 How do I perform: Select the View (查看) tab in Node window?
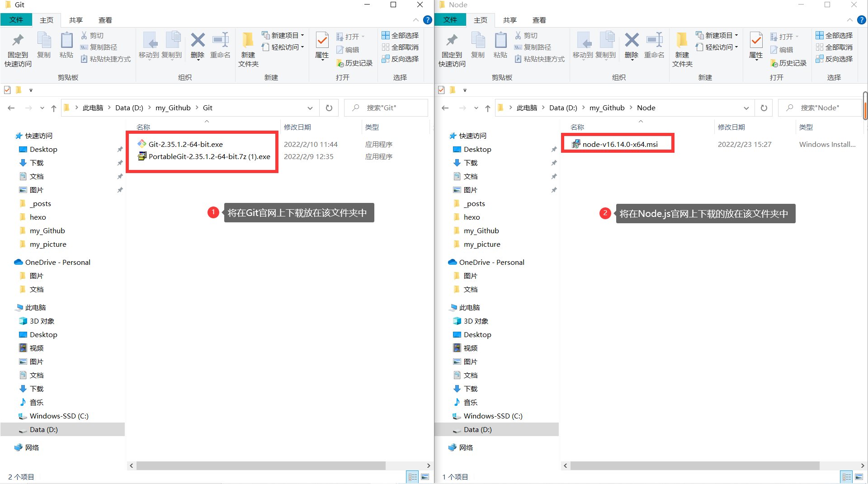pyautogui.click(x=539, y=20)
